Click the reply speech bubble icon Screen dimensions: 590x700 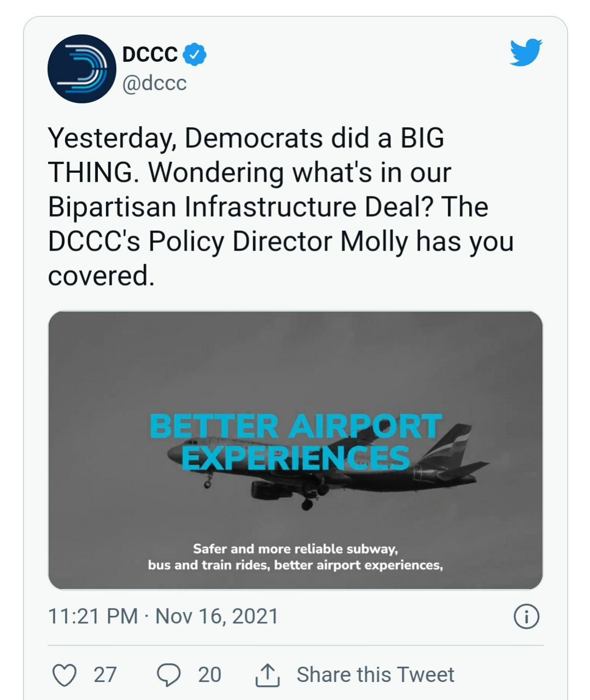[168, 675]
